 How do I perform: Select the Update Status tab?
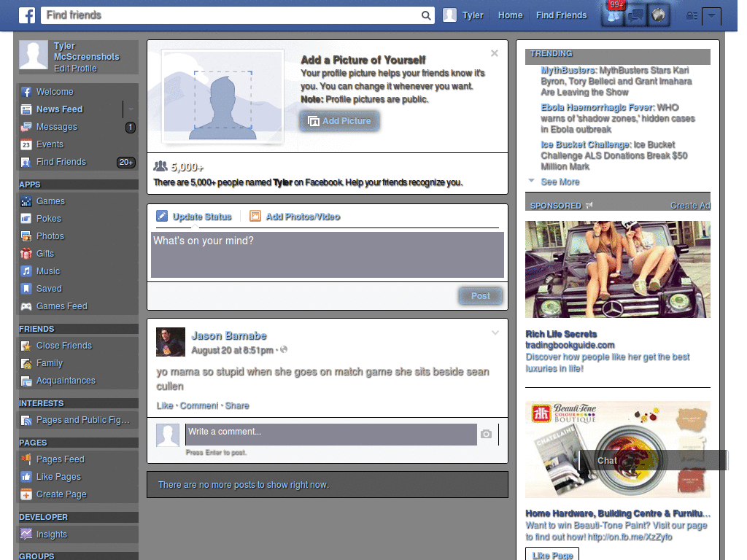tap(194, 217)
